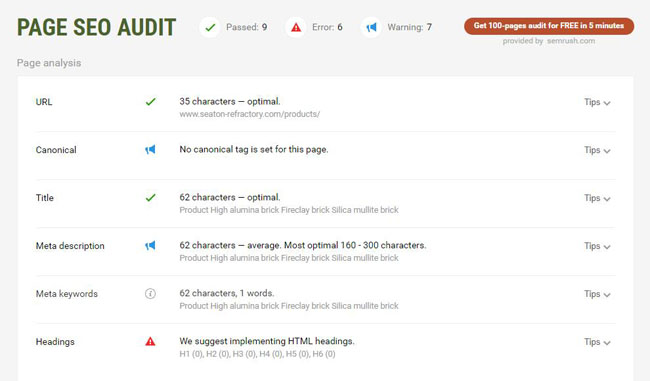Expand Tips for the Title row
650x381 pixels.
coord(597,198)
